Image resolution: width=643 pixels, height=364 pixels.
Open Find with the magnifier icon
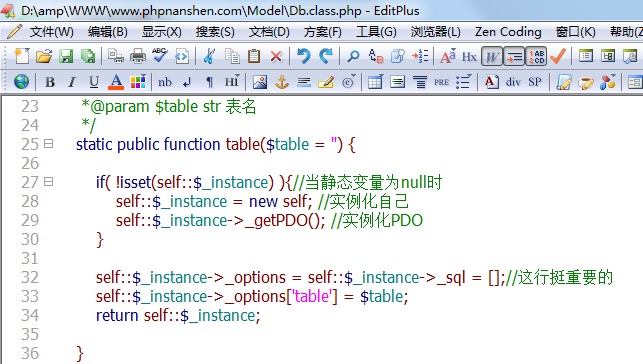coord(353,56)
